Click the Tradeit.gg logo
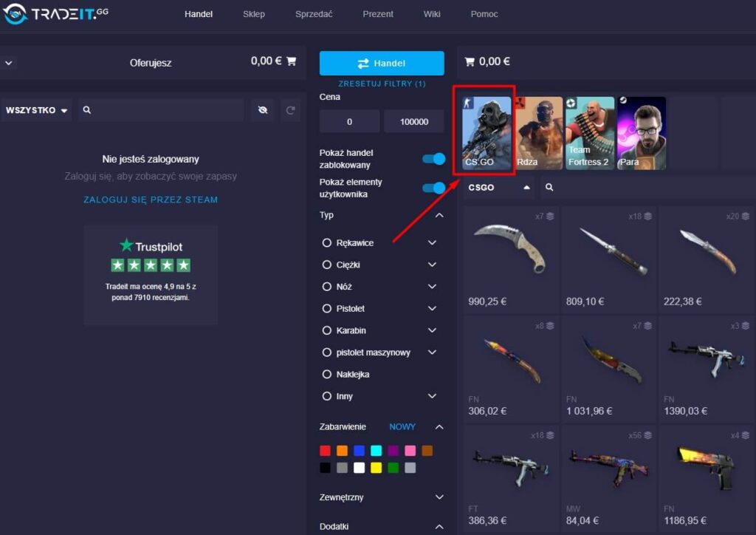This screenshot has height=535, width=756. click(x=55, y=13)
